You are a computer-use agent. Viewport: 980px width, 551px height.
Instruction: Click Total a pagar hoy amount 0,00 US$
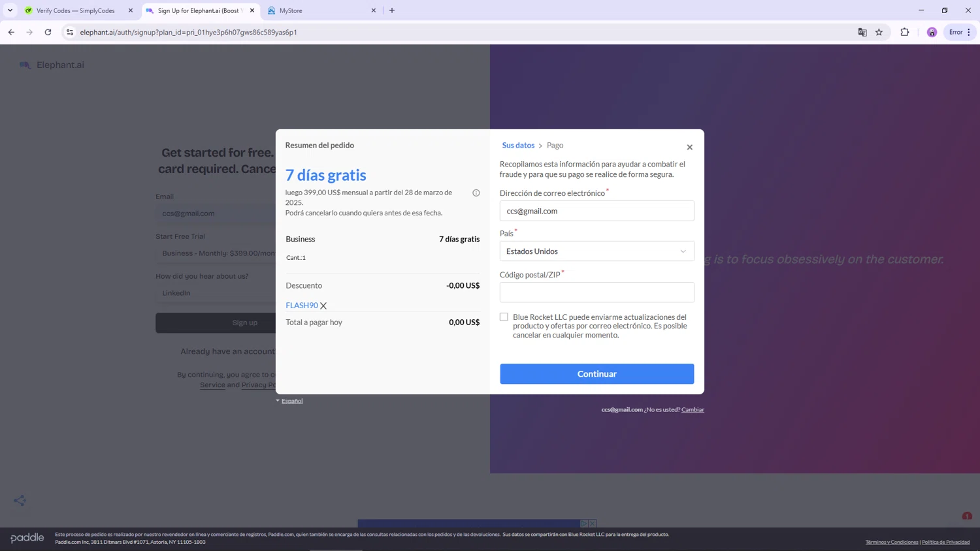click(x=464, y=323)
